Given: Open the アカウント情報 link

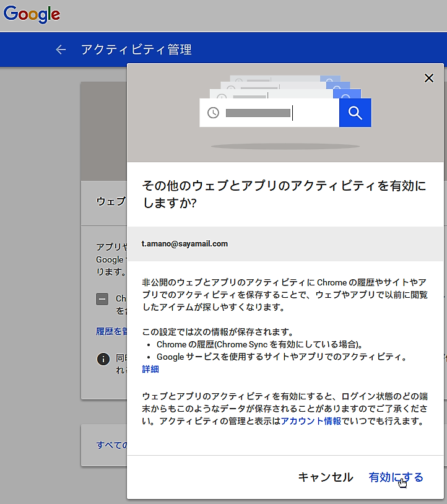Looking at the screenshot, I should point(310,421).
